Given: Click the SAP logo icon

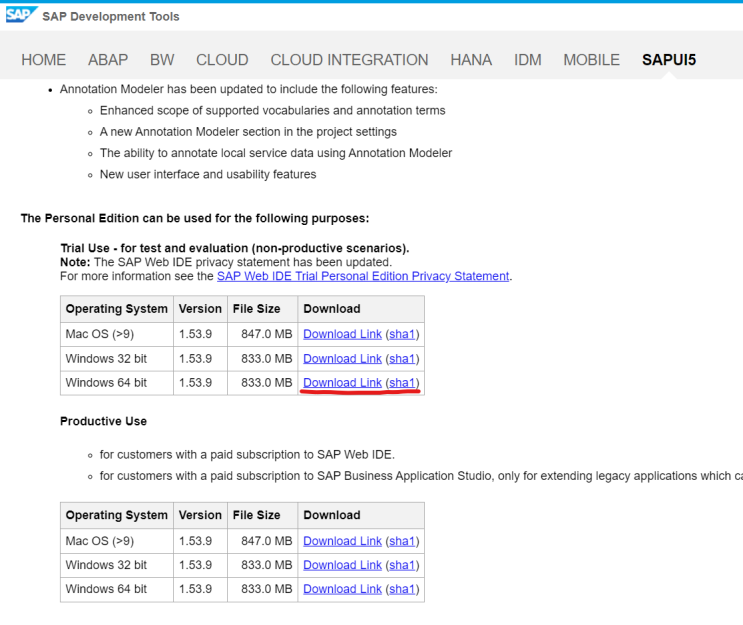Looking at the screenshot, I should (18, 17).
